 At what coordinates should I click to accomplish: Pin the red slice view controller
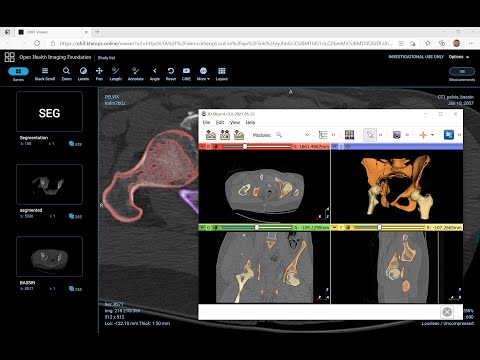(202, 147)
